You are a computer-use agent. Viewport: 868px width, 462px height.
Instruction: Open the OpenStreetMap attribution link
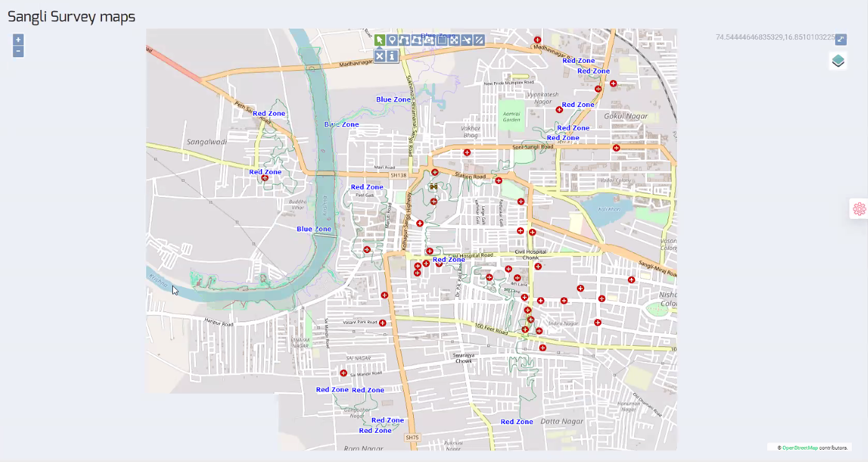pyautogui.click(x=800, y=448)
